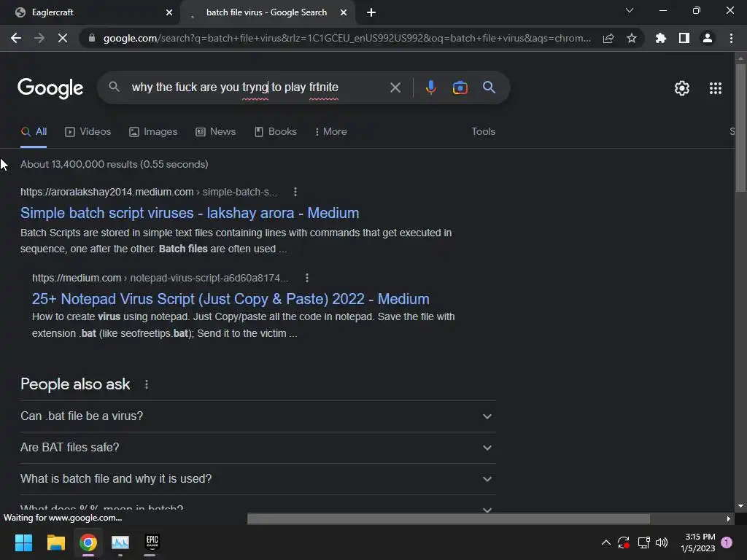Click the site lock icon
Viewport: 747px width, 560px height.
[x=92, y=38]
